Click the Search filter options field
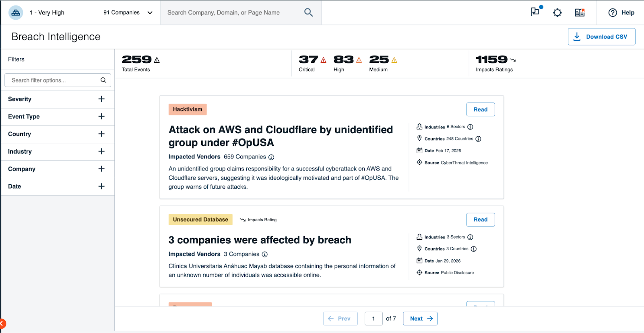644x333 pixels. pos(54,80)
